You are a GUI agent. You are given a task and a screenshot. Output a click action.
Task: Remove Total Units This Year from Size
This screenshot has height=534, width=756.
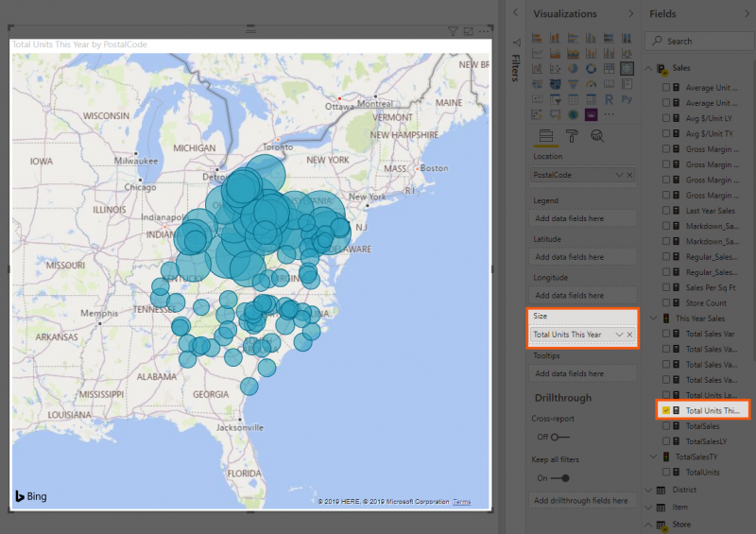tap(629, 335)
